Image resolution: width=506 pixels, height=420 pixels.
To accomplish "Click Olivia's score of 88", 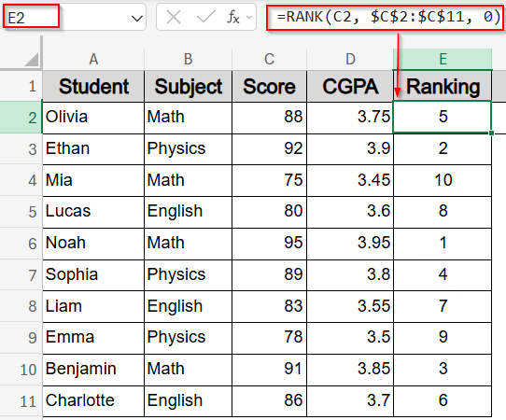I will click(x=269, y=118).
